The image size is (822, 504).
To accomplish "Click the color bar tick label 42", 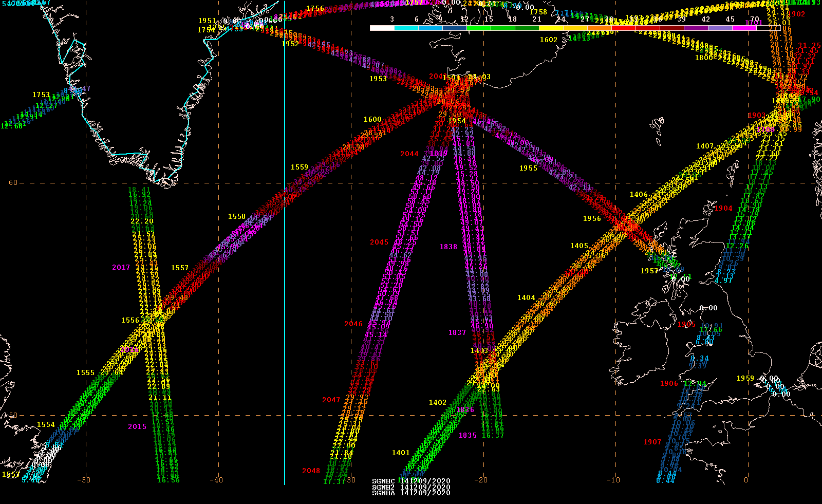I will coord(706,19).
